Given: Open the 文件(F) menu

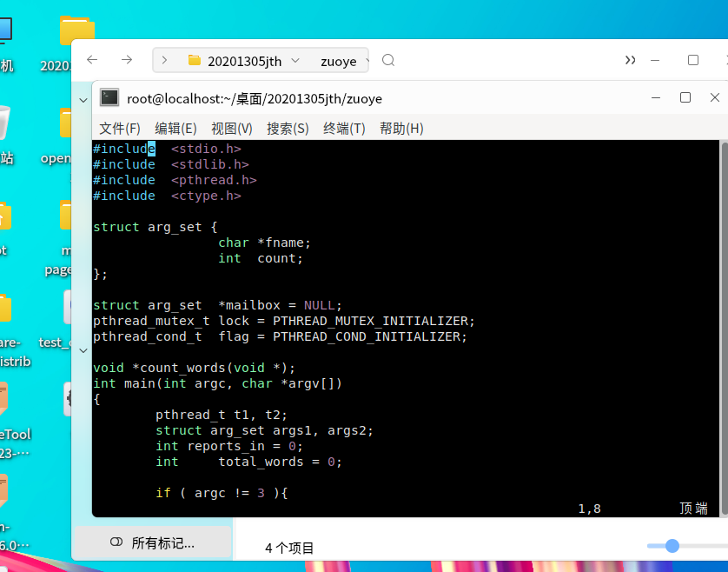Looking at the screenshot, I should tap(120, 129).
